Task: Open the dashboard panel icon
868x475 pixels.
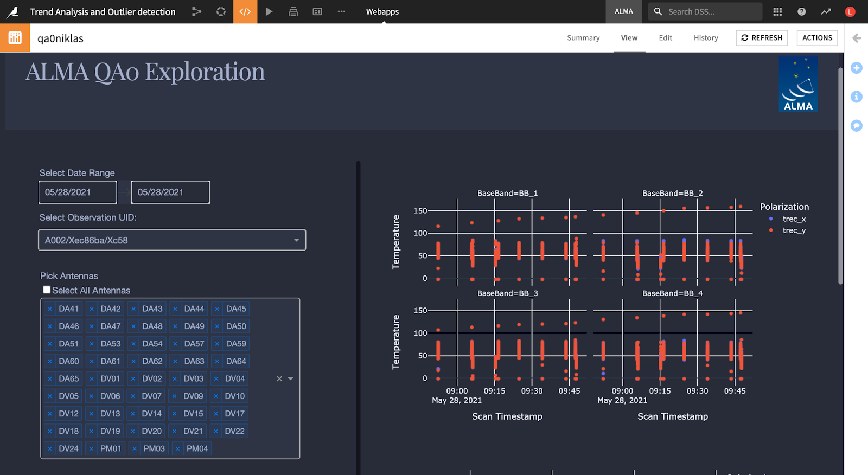Action: tap(317, 11)
